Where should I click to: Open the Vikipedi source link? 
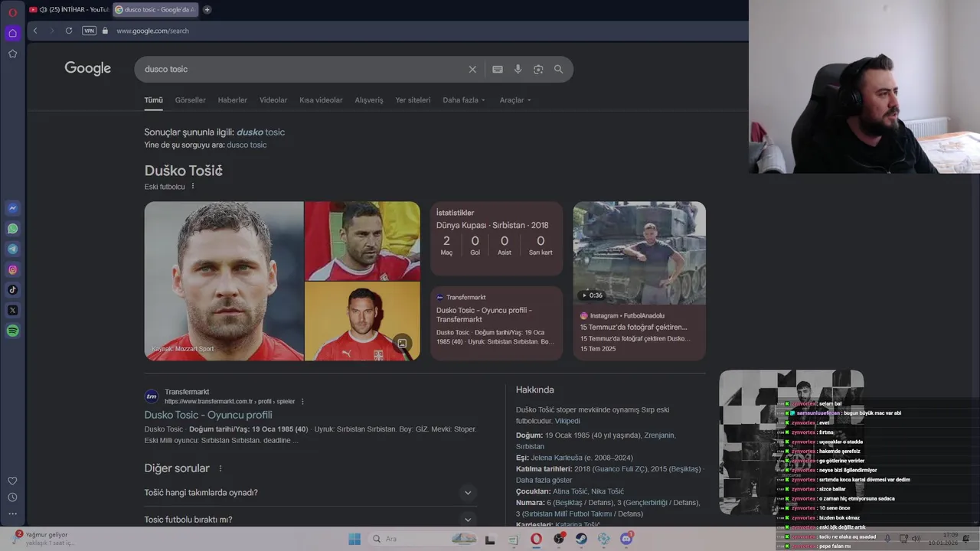567,421
